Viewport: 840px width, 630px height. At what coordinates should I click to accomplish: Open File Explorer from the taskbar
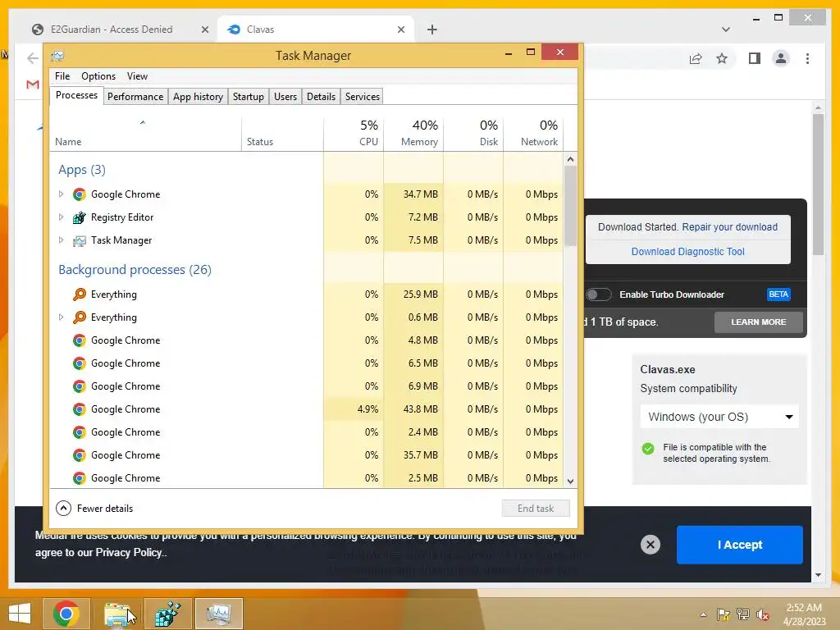pyautogui.click(x=118, y=614)
